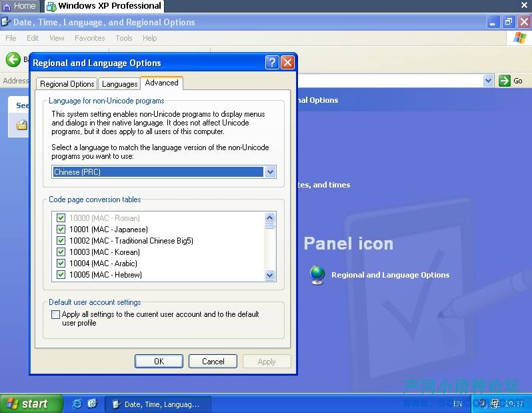532x413 pixels.
Task: Enable Apply all settings to default user profile
Action: [x=55, y=314]
